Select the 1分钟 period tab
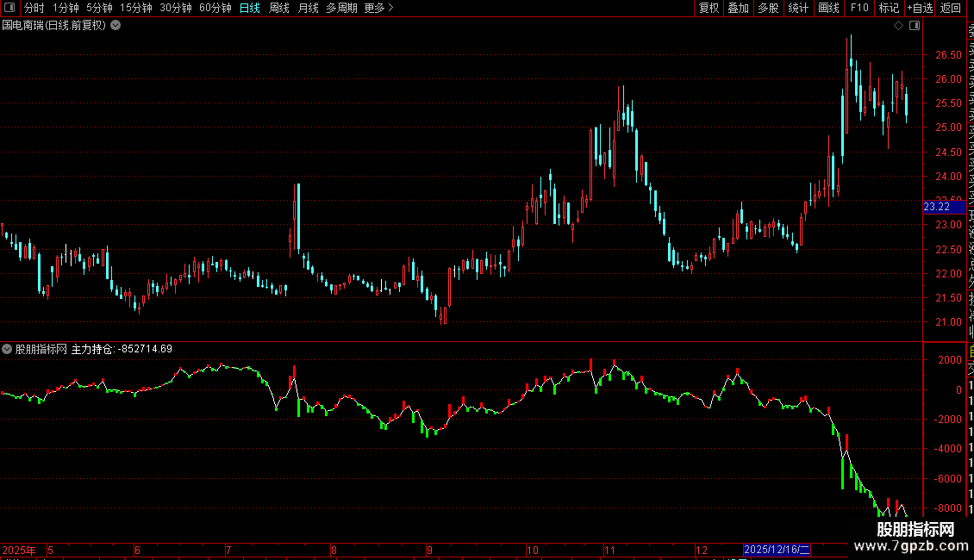 pos(66,8)
